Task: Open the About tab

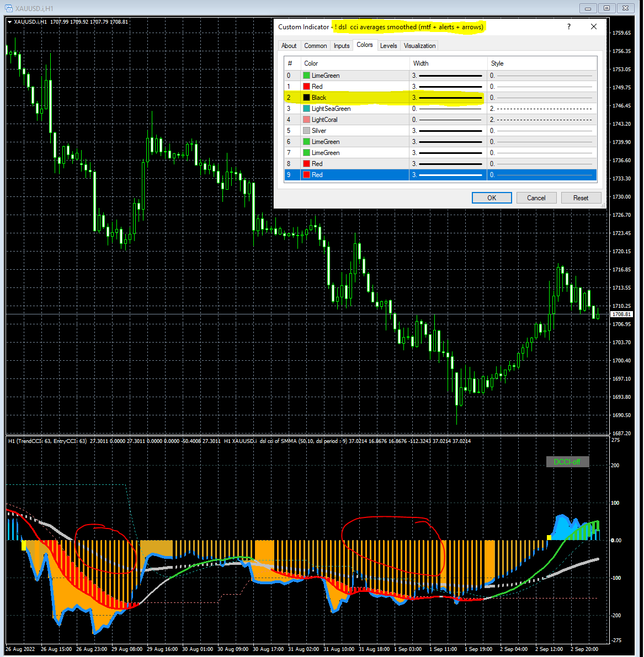Action: pos(289,46)
